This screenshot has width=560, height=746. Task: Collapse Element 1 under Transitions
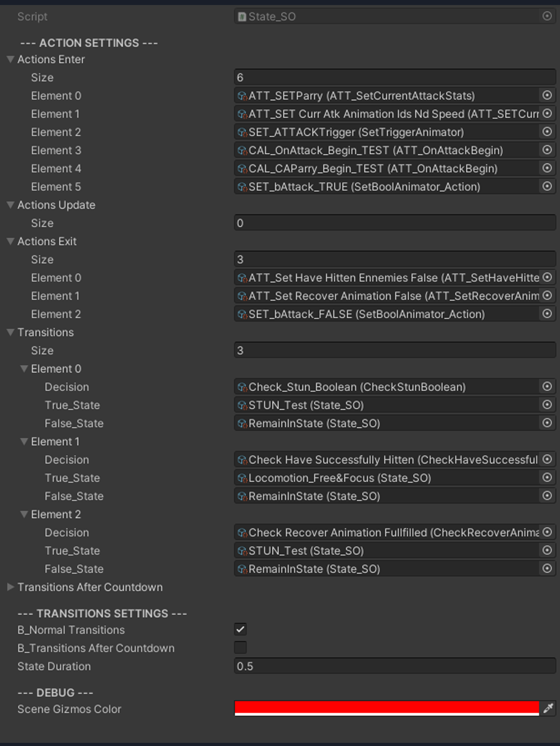click(x=24, y=442)
